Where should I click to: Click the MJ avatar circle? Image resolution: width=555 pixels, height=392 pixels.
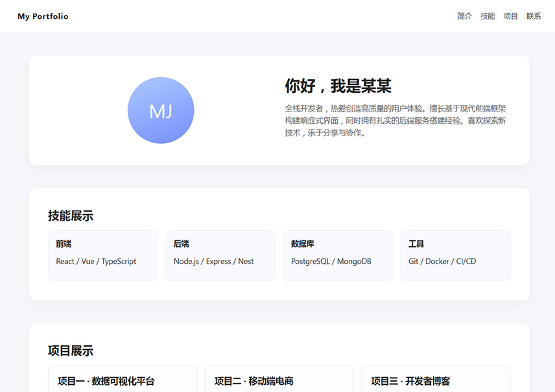coord(161,111)
